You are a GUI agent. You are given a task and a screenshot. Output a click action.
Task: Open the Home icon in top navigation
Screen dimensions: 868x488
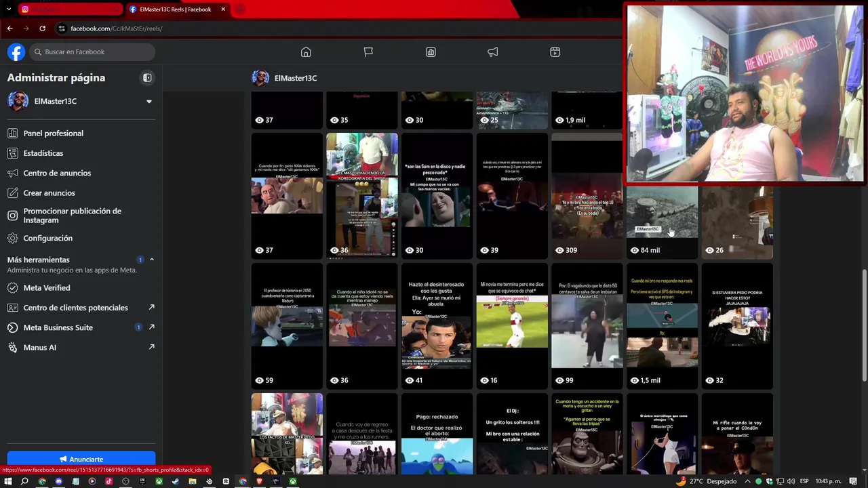click(x=306, y=52)
